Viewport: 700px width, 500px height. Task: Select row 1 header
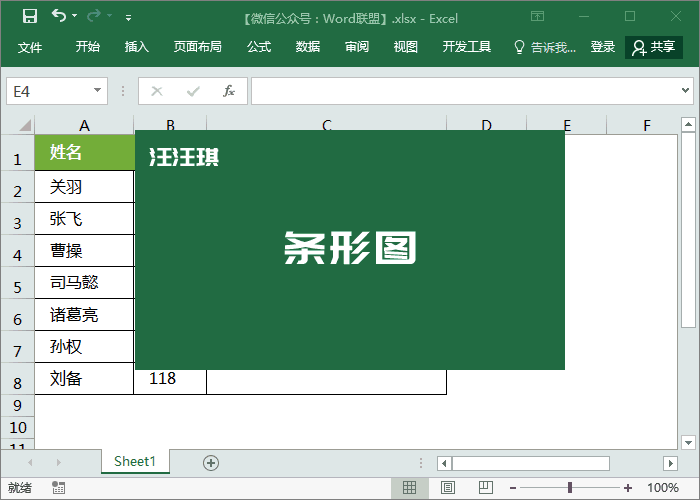[17, 153]
